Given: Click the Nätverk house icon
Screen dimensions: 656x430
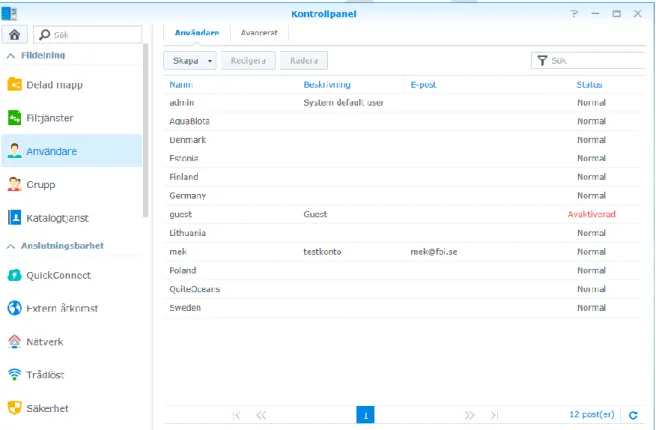Looking at the screenshot, I should [15, 342].
